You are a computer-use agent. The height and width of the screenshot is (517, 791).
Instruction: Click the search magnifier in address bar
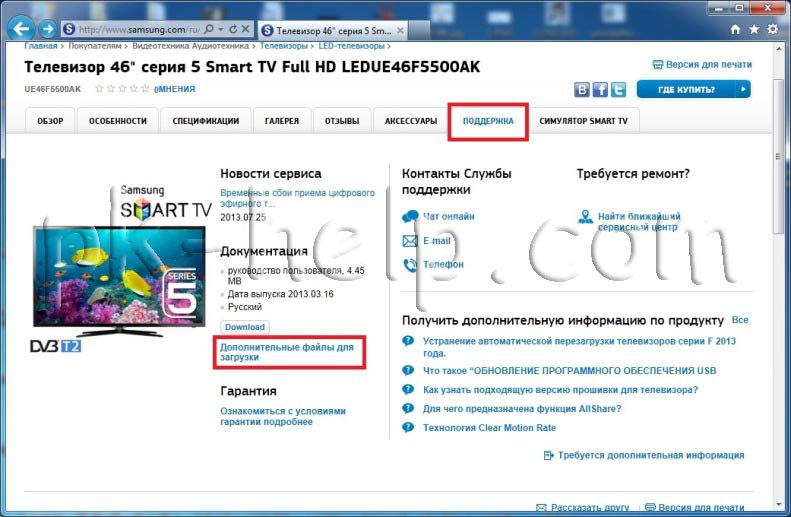click(209, 29)
